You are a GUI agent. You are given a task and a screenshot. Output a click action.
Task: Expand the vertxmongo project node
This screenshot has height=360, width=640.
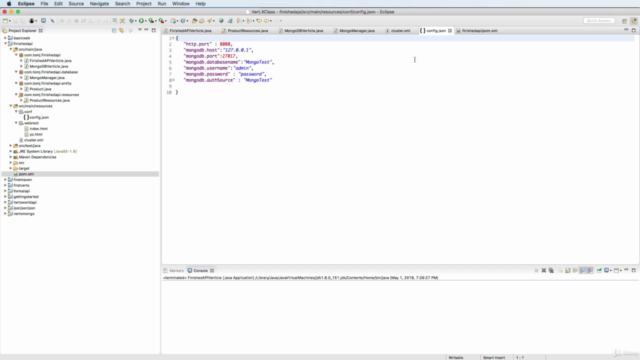point(5,214)
